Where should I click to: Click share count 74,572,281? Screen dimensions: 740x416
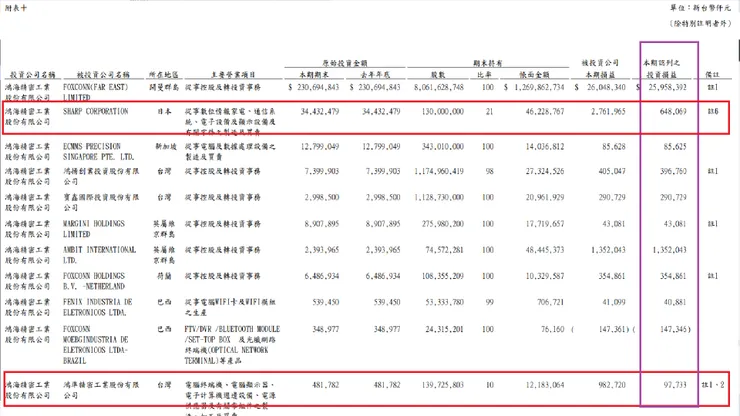coord(445,250)
